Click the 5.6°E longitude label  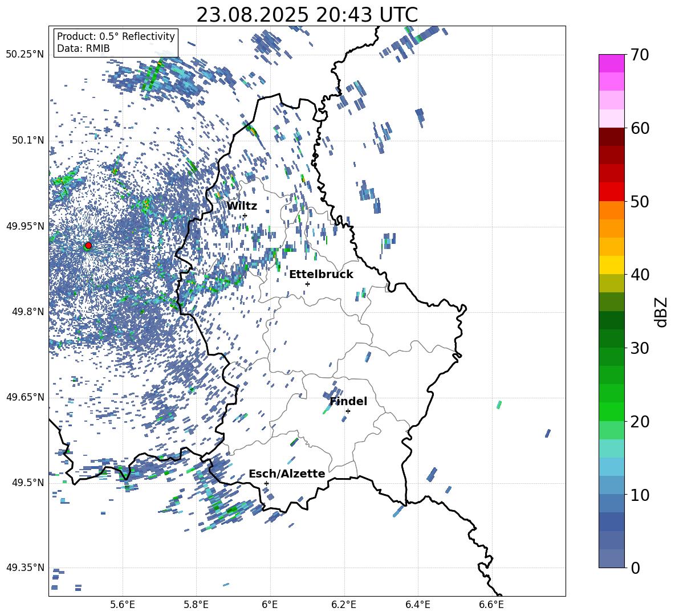(123, 605)
